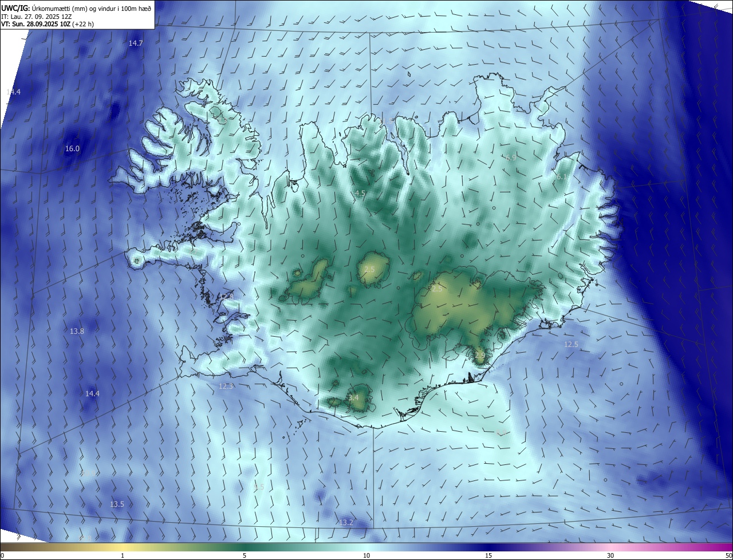Click the 6.1 value label
The image size is (733, 560).
562,177
